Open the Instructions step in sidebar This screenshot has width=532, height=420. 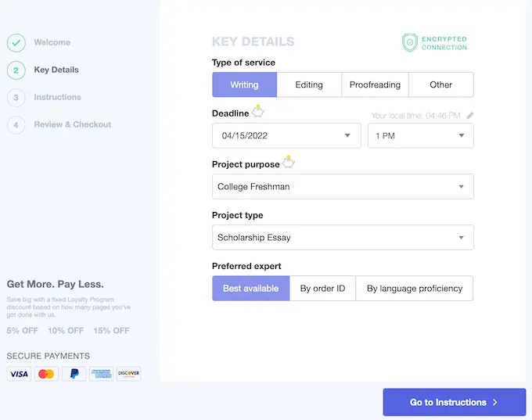57,97
